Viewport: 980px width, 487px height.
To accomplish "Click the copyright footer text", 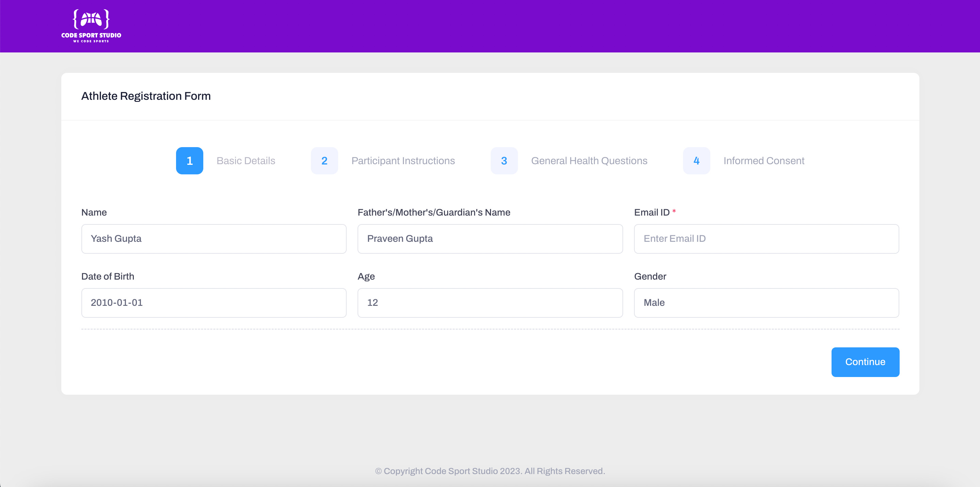I will [x=490, y=471].
